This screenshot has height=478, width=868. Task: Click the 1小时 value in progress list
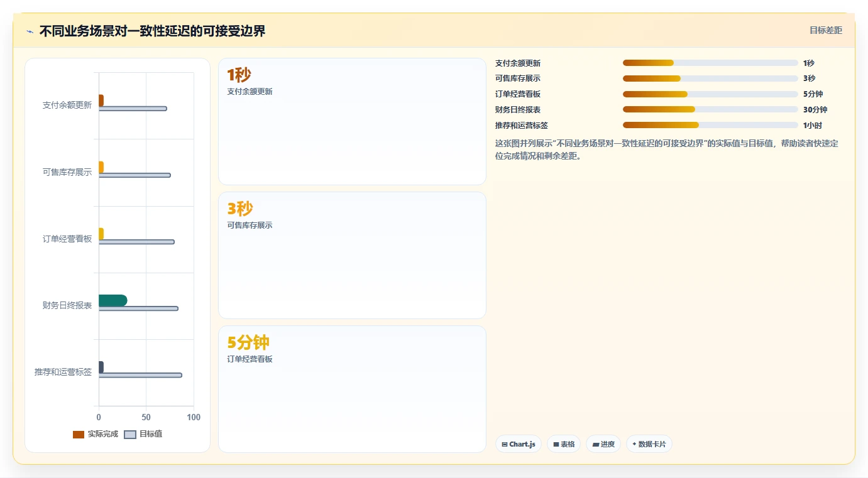pyautogui.click(x=813, y=126)
